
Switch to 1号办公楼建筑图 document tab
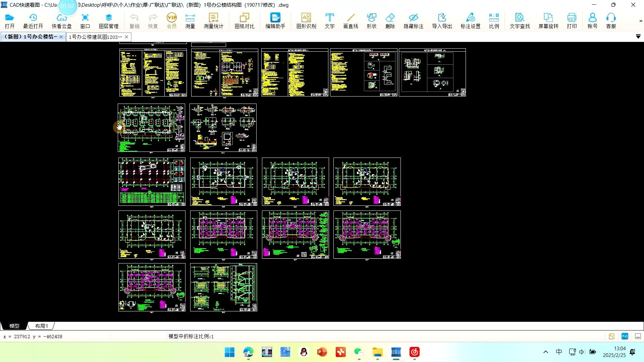pos(95,37)
